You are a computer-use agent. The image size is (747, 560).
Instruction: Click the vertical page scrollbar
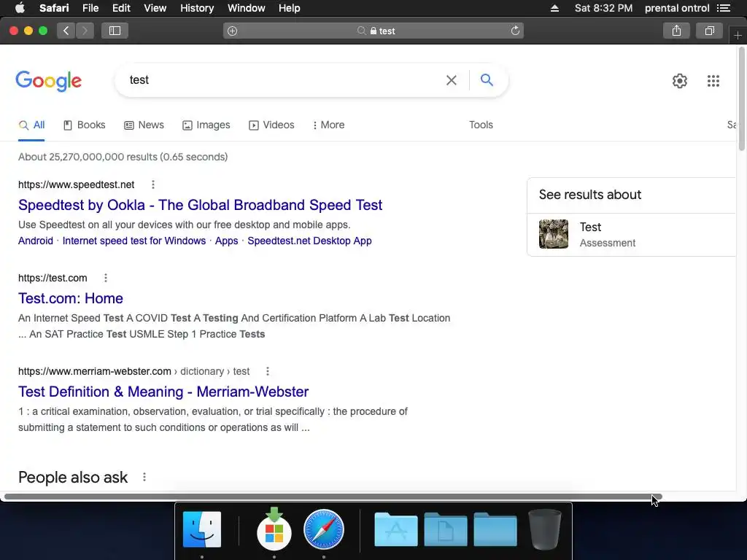tap(742, 99)
